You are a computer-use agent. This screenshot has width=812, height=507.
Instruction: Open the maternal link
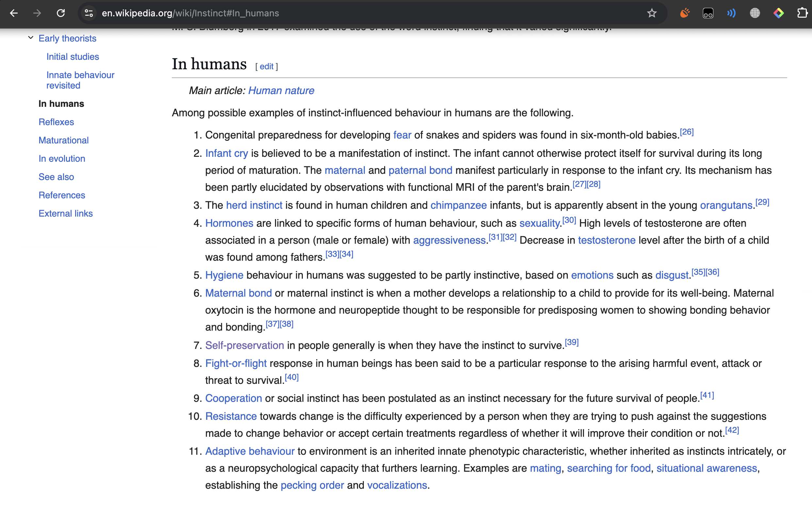(345, 170)
